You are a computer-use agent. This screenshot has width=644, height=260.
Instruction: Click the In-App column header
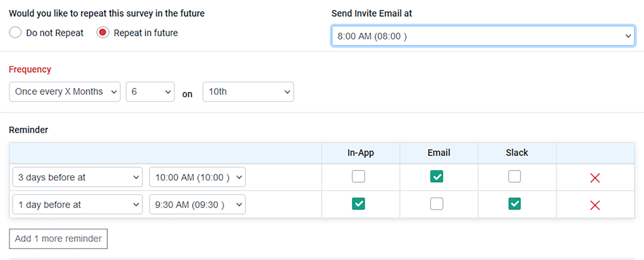[x=360, y=153]
